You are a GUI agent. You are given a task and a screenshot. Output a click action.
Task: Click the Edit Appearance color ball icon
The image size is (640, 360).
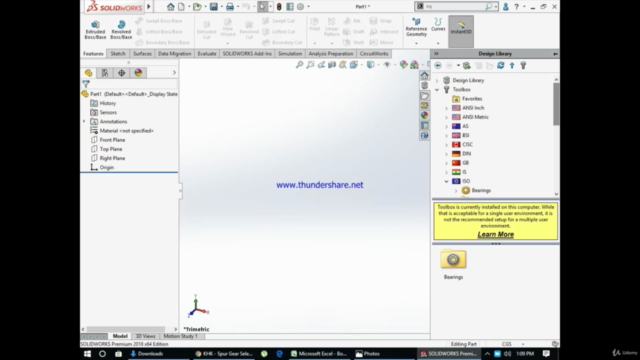click(404, 64)
